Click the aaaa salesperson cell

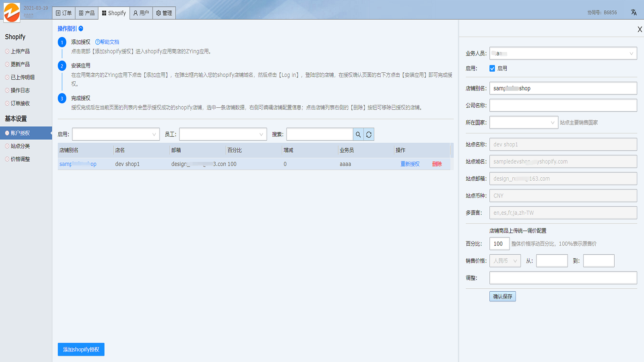(345, 164)
